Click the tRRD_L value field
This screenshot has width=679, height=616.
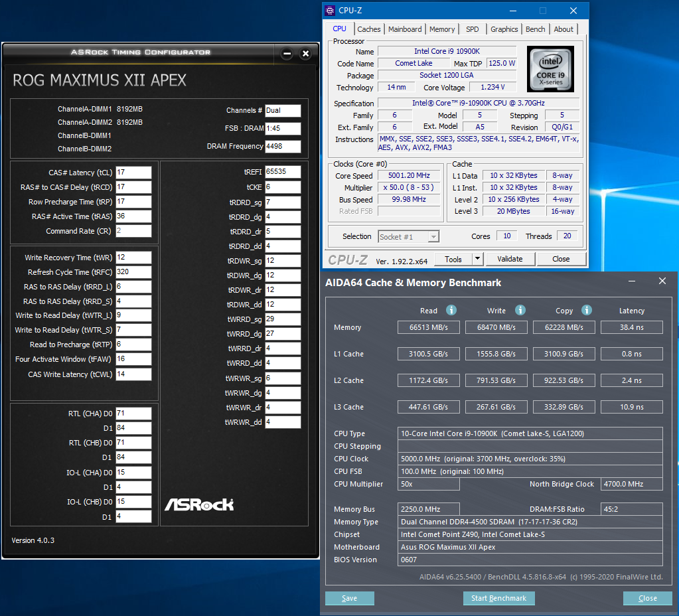[134, 287]
